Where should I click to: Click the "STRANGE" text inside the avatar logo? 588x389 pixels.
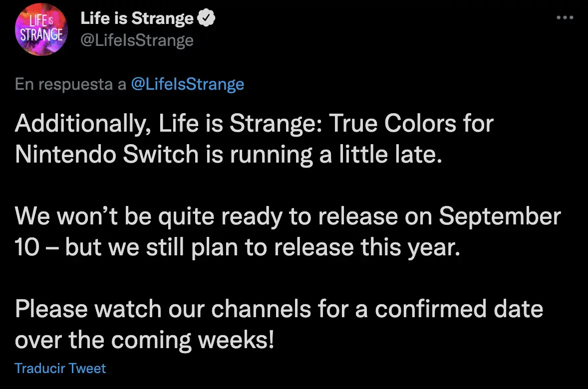click(x=41, y=35)
